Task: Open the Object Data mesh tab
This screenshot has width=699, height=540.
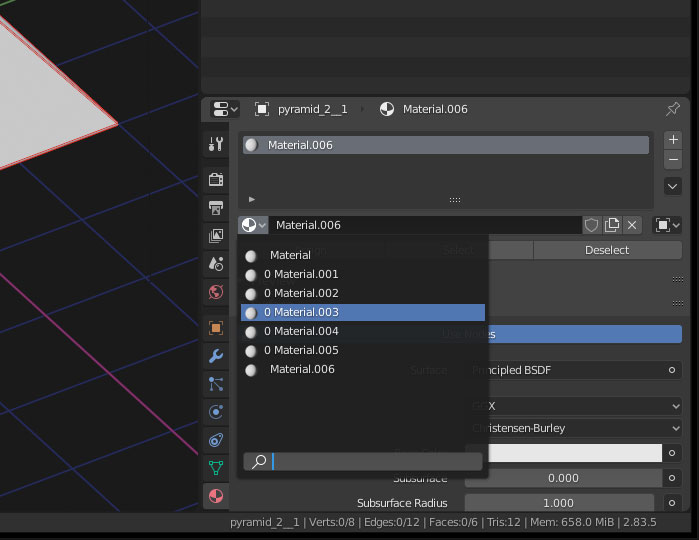Action: 216,468
